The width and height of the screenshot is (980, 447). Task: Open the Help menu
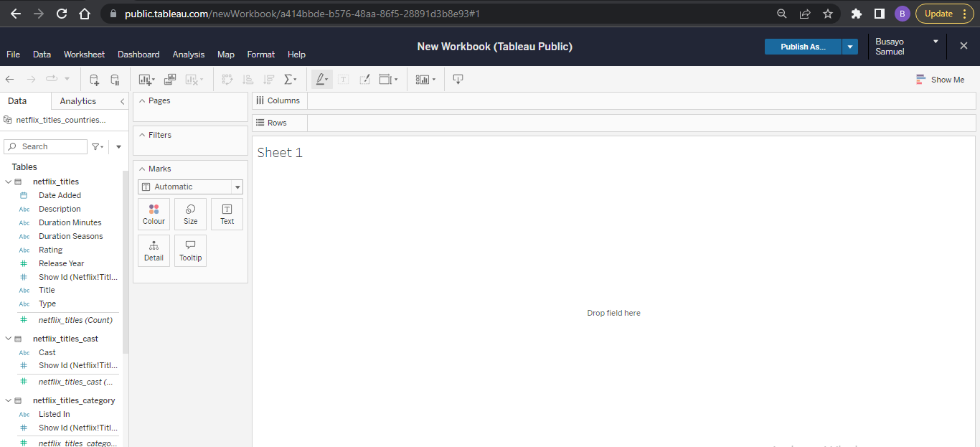[x=296, y=55]
